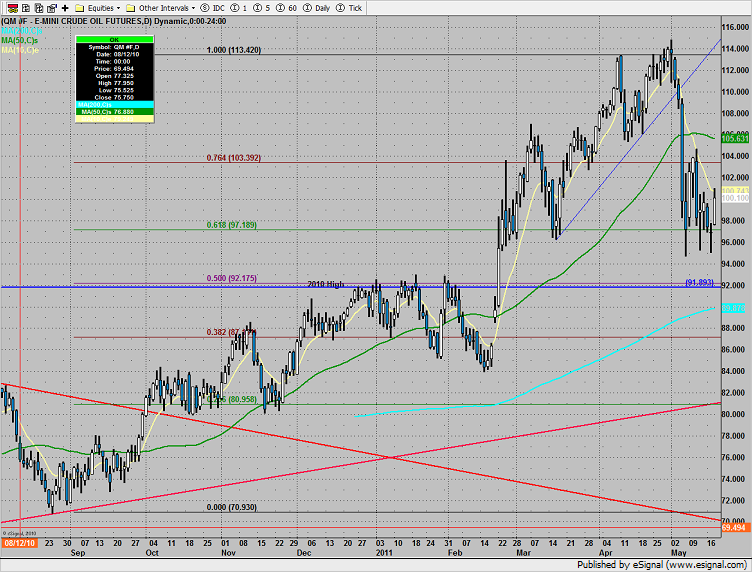Screen dimensions: 752x572
Task: Click the 0.000 (70.930) Fibonacci label
Action: (232, 507)
